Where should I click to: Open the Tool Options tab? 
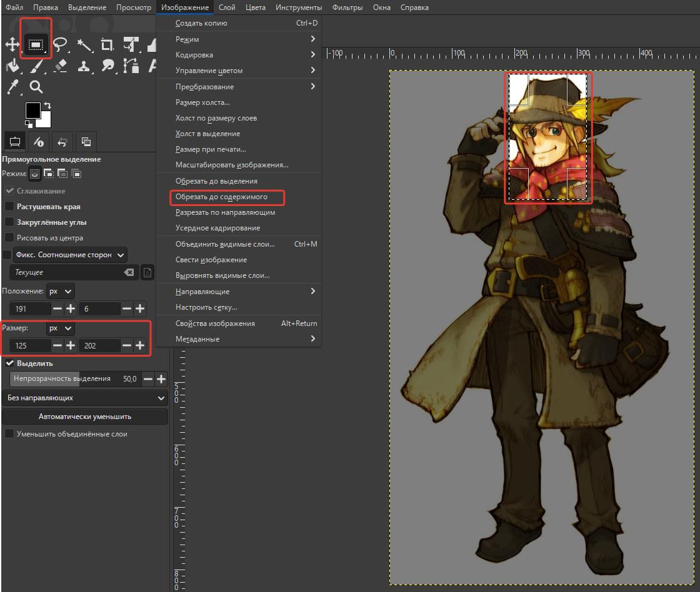pyautogui.click(x=15, y=142)
